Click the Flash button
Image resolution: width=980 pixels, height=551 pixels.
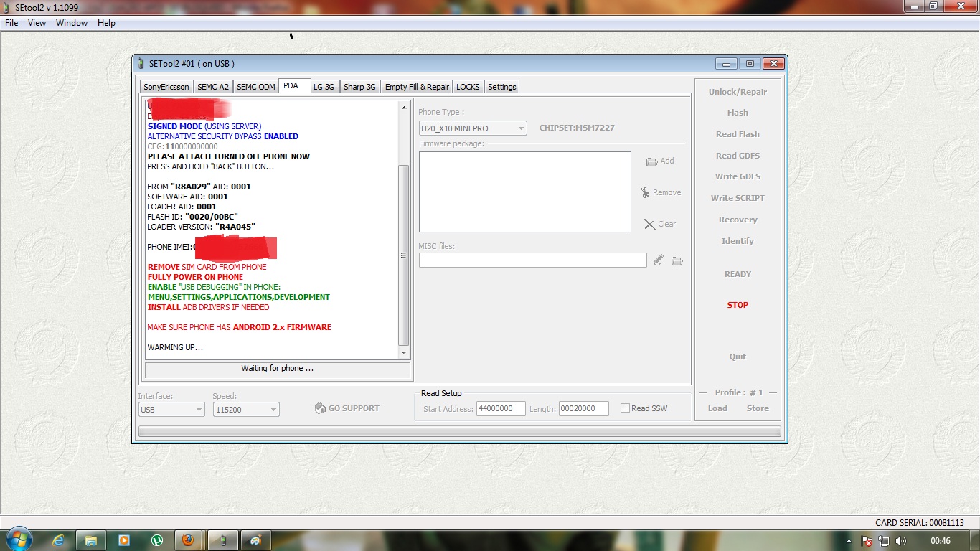pyautogui.click(x=738, y=113)
